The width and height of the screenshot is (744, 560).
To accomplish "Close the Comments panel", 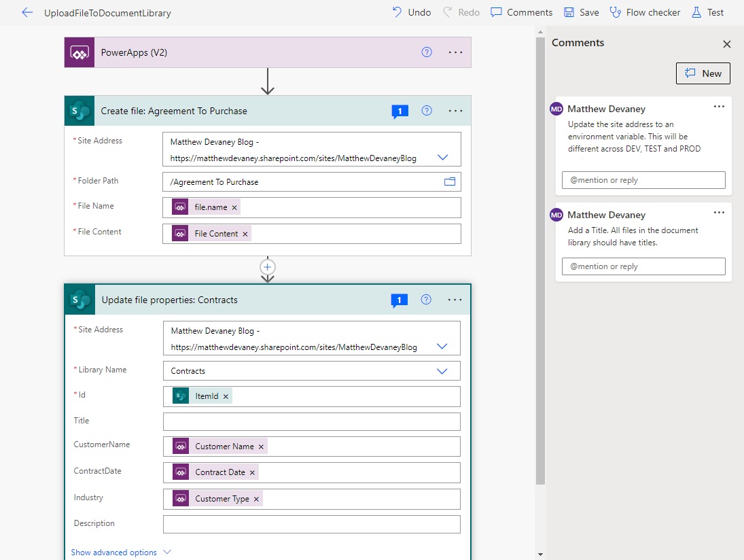I will (726, 44).
